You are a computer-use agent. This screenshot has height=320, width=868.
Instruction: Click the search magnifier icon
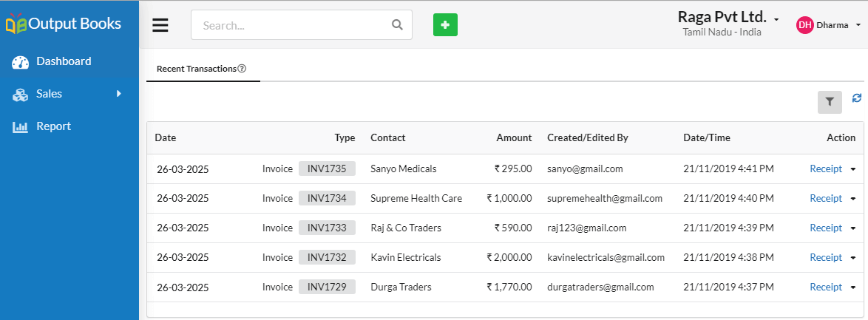pos(397,25)
